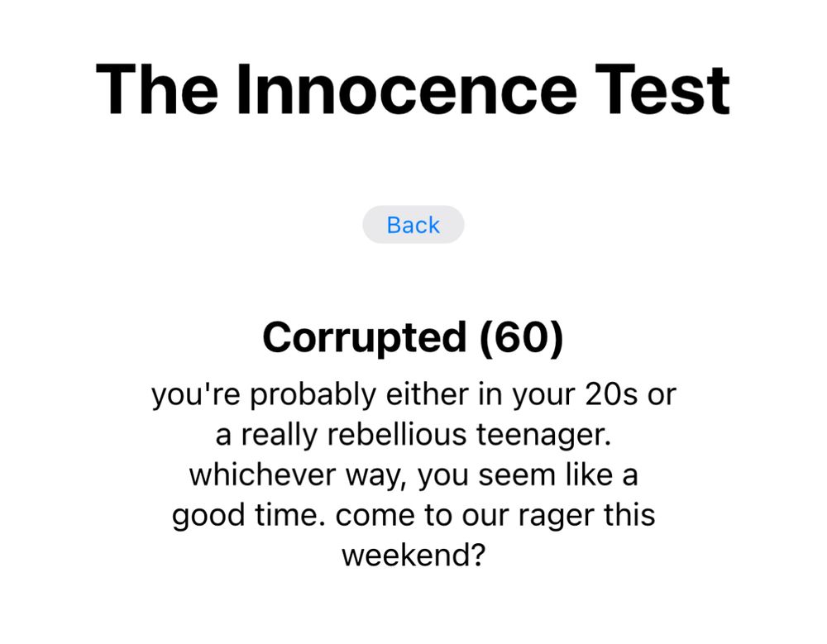
Task: Click the Corrupted result heading
Action: coord(364,337)
